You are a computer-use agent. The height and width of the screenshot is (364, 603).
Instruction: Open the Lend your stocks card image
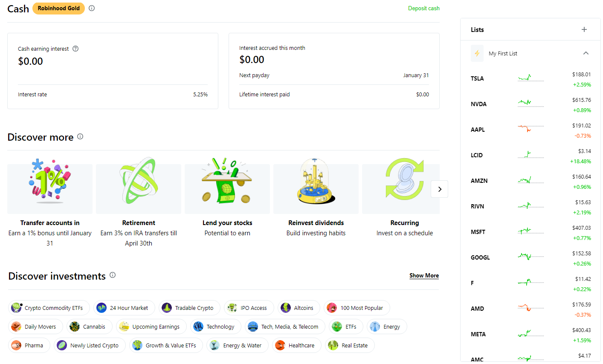point(227,186)
